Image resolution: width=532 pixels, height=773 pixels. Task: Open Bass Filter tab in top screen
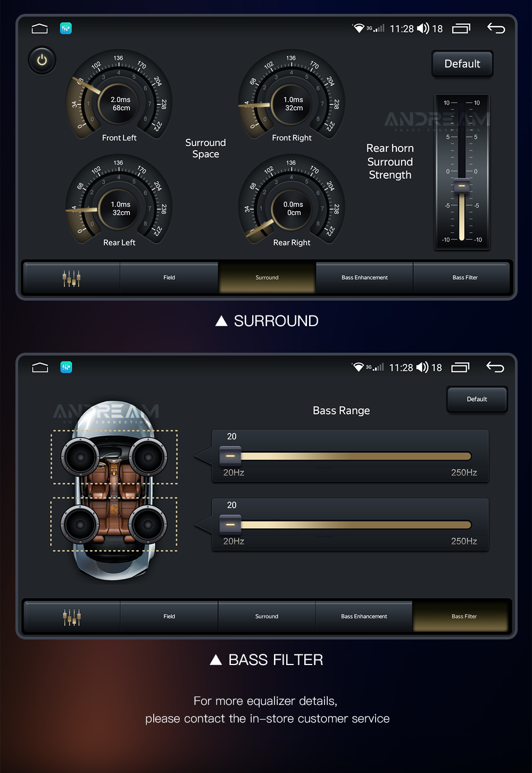pyautogui.click(x=464, y=278)
